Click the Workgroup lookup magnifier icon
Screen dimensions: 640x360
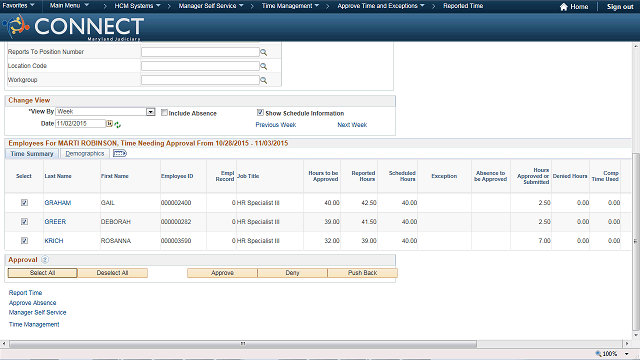click(264, 80)
